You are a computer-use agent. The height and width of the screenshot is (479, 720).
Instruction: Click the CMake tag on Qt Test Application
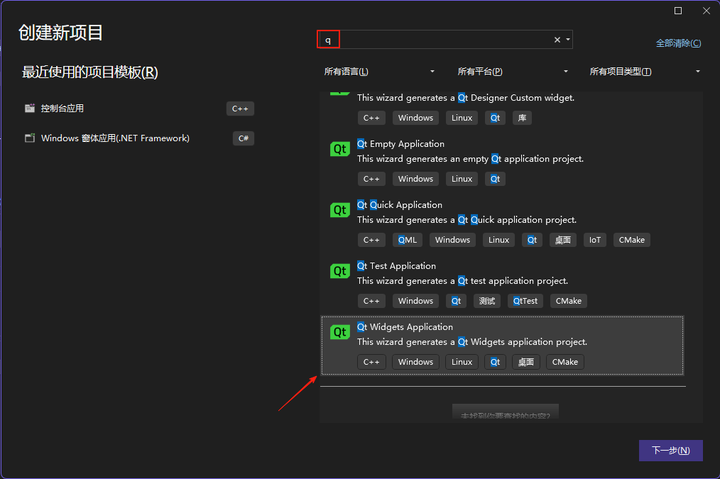click(x=568, y=301)
